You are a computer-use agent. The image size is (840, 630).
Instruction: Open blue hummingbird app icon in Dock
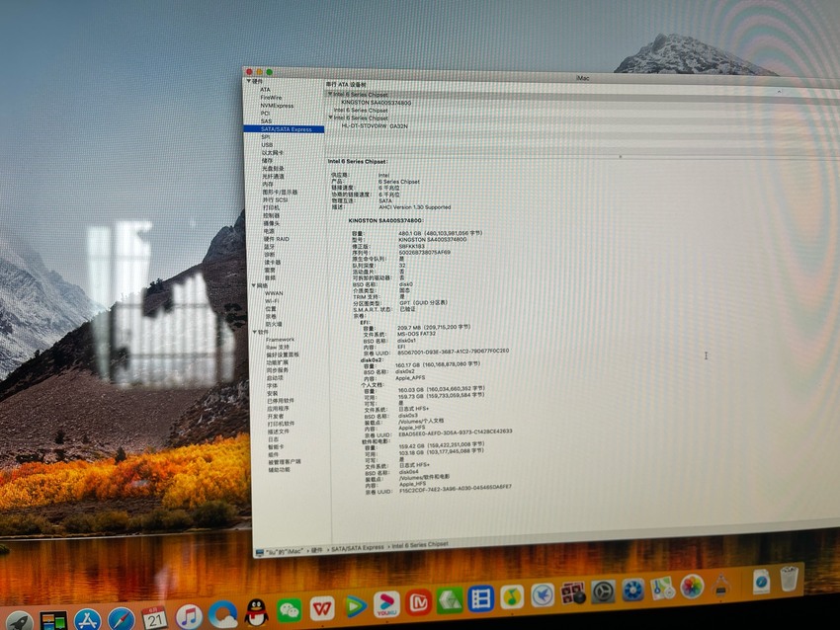tap(543, 595)
